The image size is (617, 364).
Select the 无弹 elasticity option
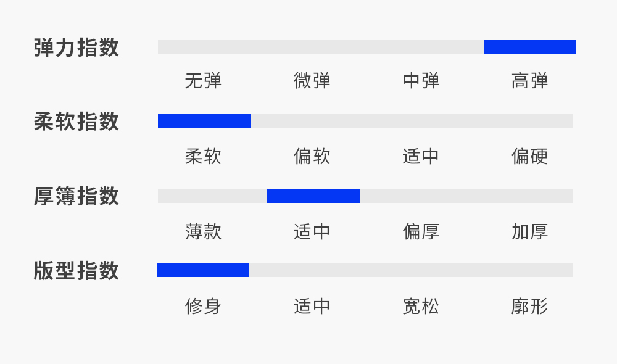point(203,81)
